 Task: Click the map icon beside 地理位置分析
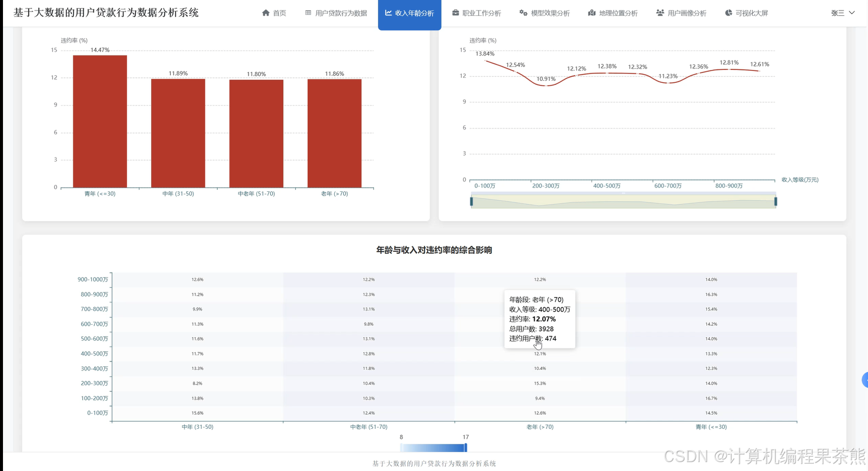592,13
